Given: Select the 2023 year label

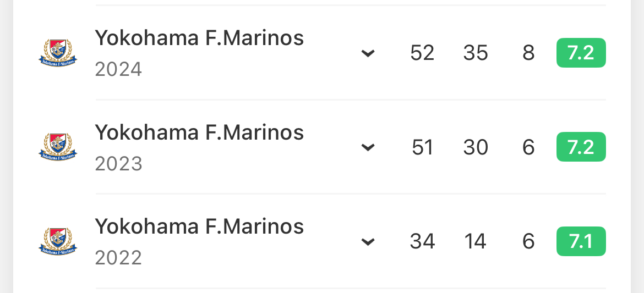Looking at the screenshot, I should (x=118, y=164).
